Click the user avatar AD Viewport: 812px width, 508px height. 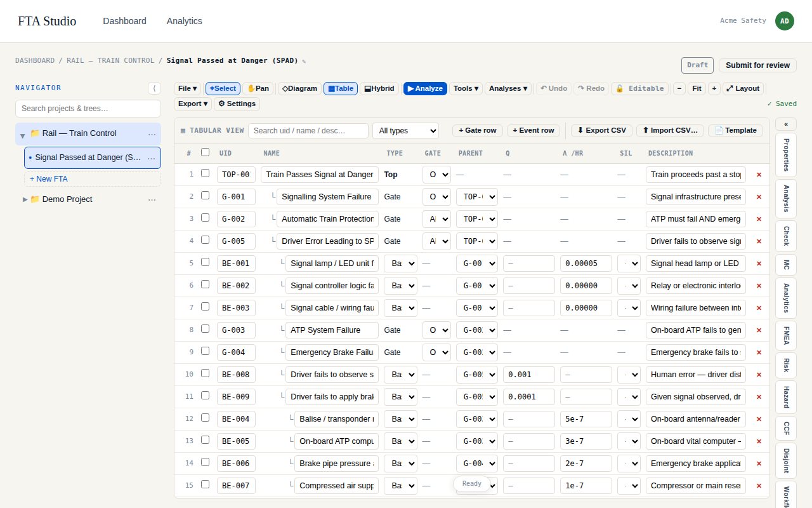pos(785,21)
